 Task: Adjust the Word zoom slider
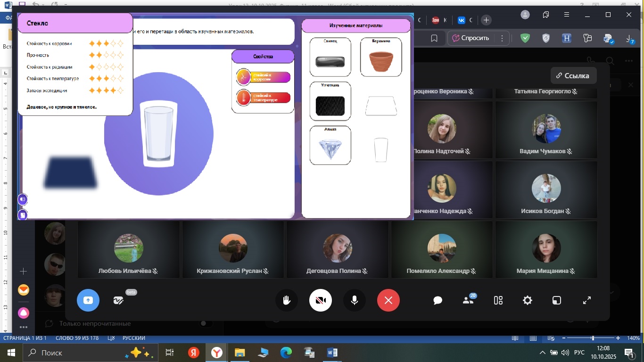click(x=593, y=338)
